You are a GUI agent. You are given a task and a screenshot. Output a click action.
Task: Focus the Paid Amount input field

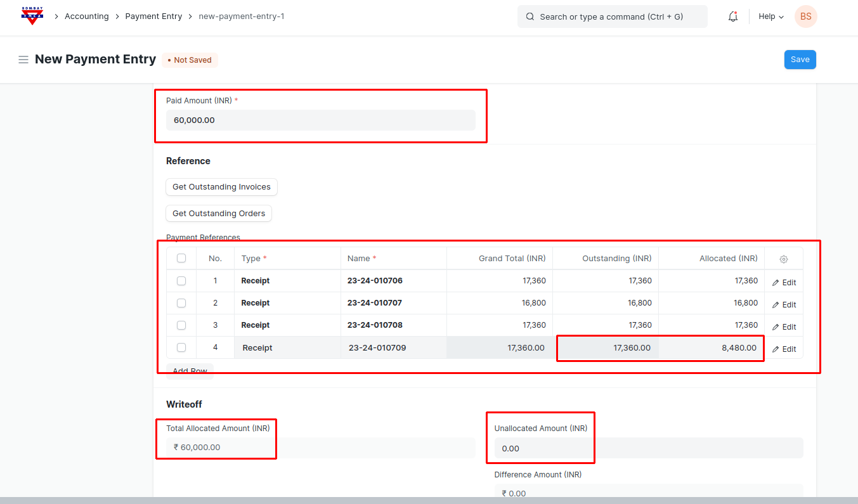(x=320, y=120)
